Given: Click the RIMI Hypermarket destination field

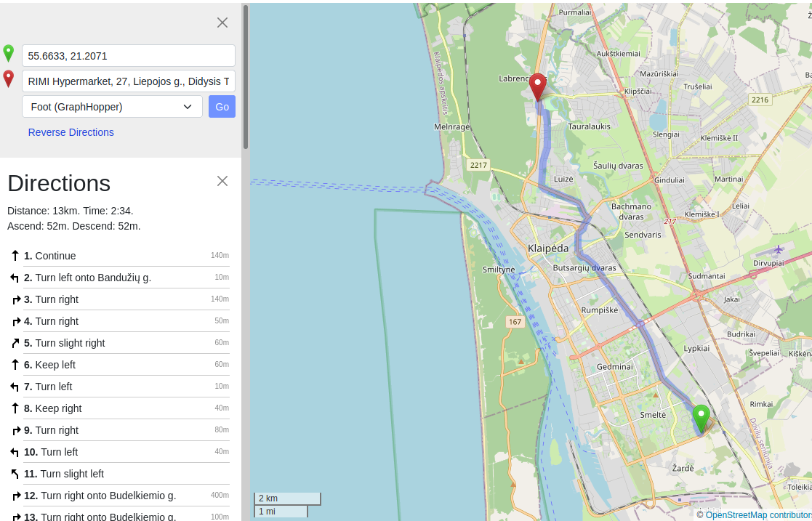Looking at the screenshot, I should 129,81.
